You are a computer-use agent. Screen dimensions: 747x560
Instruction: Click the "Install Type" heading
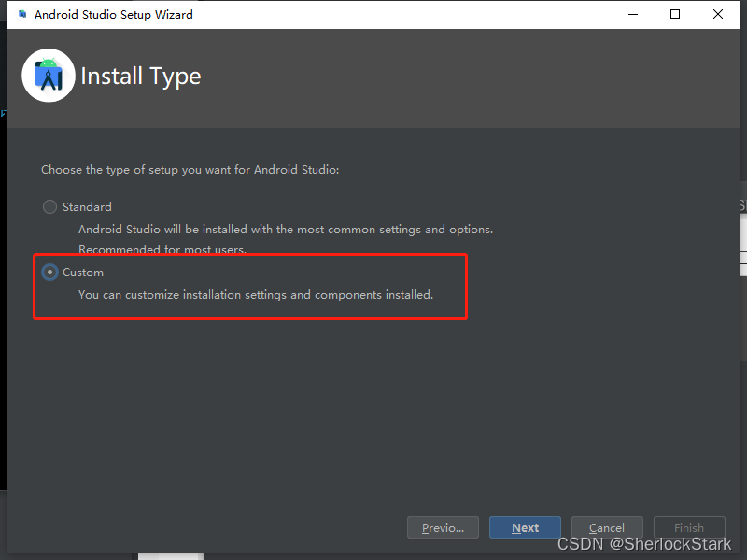(141, 77)
